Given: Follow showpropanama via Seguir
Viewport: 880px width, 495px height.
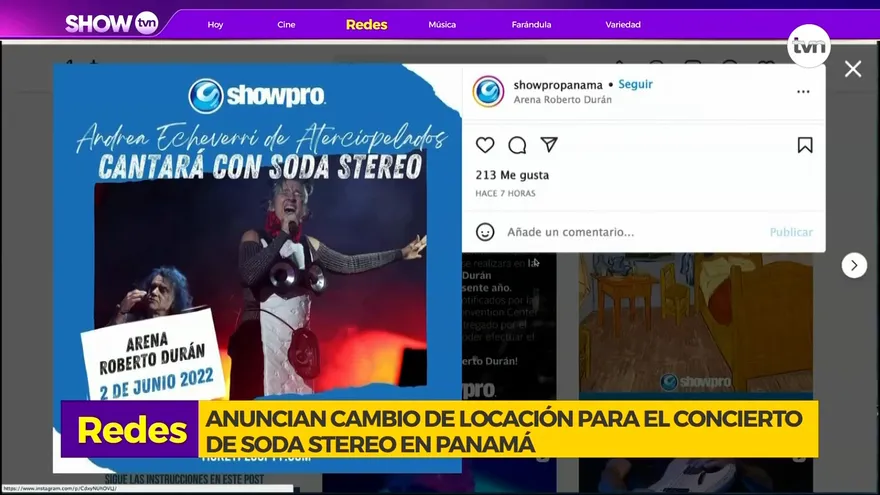Looking at the screenshot, I should click(x=635, y=84).
